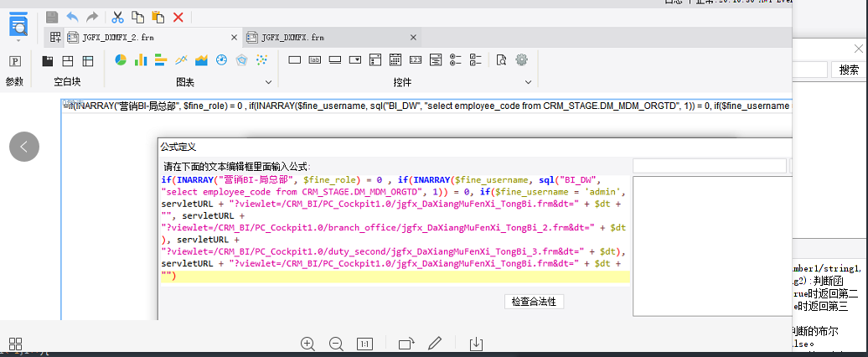
Task: Click the 参数 label
Action: (x=15, y=82)
